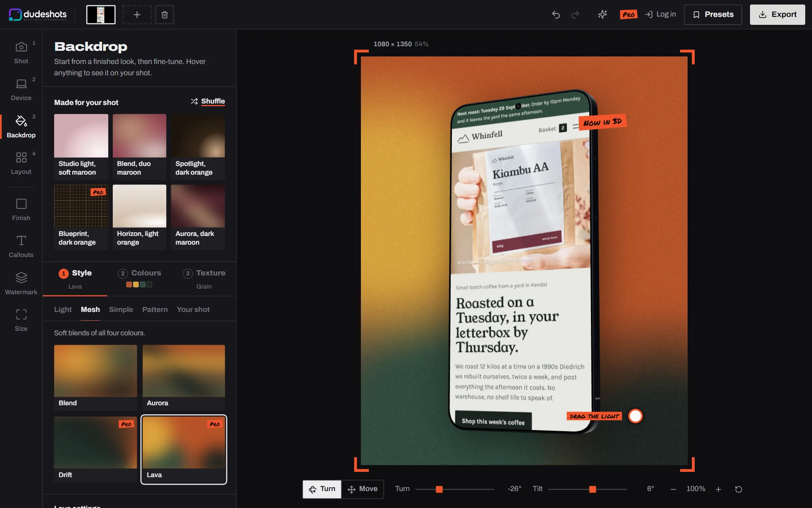Click the Log in link
This screenshot has height=508, width=812.
(x=661, y=14)
